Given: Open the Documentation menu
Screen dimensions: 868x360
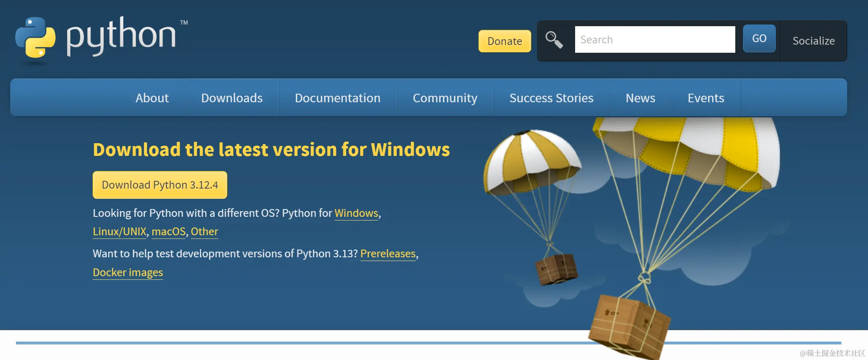Looking at the screenshot, I should pos(338,98).
